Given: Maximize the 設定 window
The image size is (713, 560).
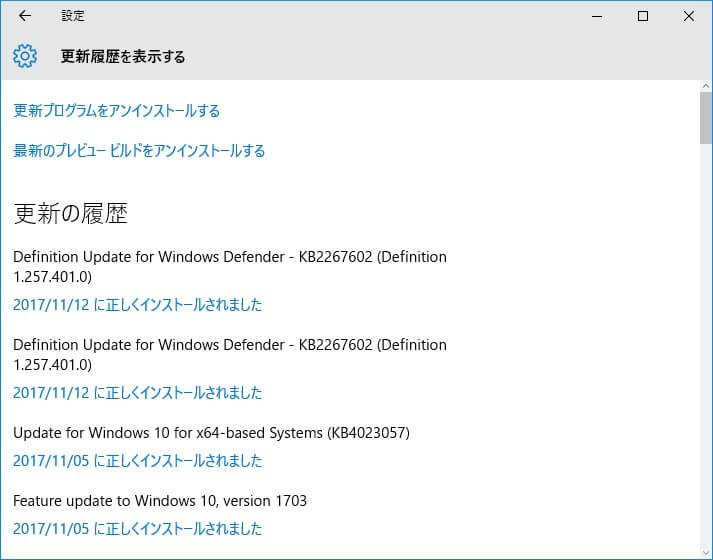Looking at the screenshot, I should click(643, 16).
